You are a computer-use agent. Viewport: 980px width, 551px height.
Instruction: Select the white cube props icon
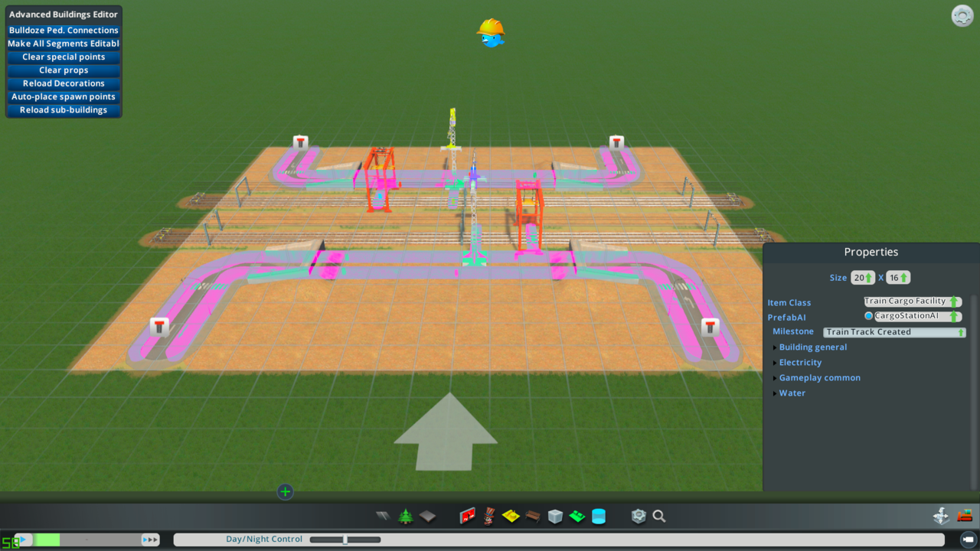click(x=555, y=517)
